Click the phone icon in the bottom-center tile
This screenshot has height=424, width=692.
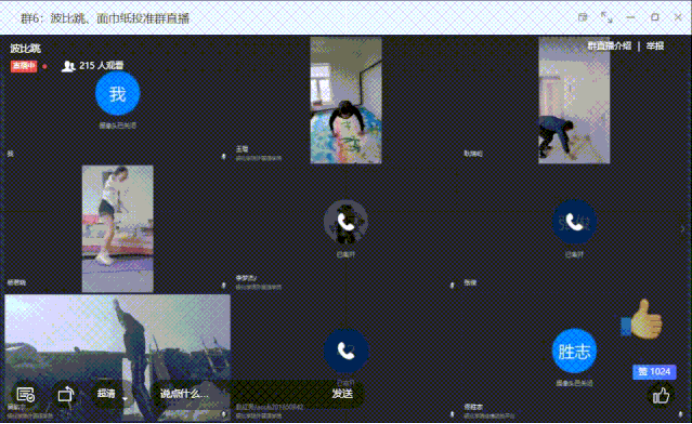pyautogui.click(x=346, y=350)
